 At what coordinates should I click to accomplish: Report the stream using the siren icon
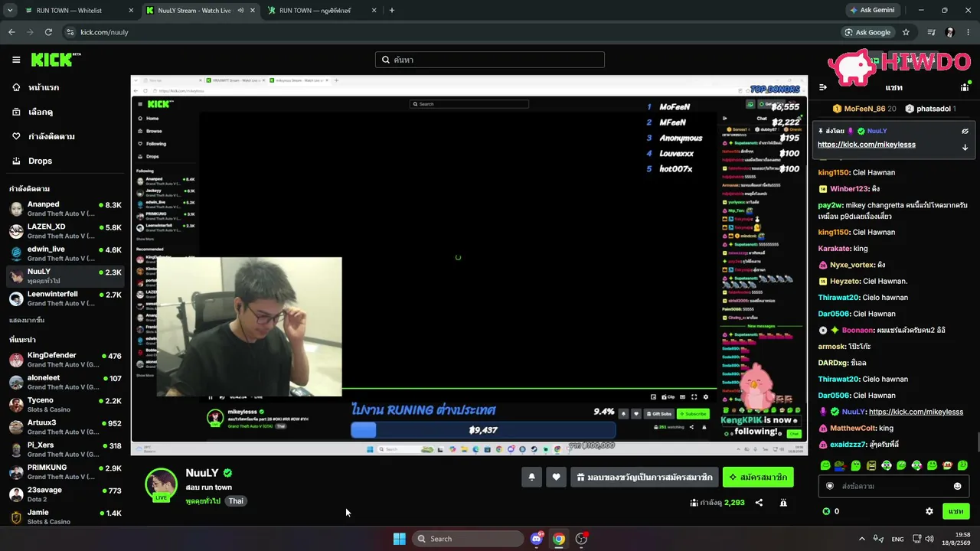tap(783, 503)
